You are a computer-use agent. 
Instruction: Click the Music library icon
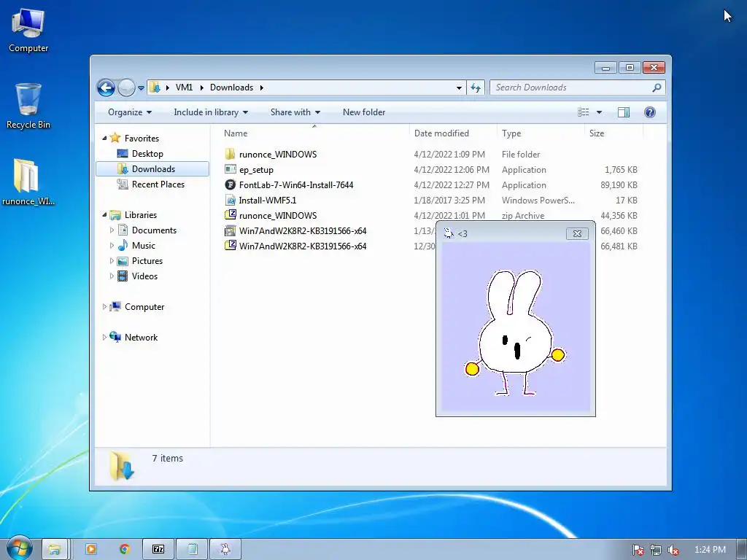tap(123, 245)
